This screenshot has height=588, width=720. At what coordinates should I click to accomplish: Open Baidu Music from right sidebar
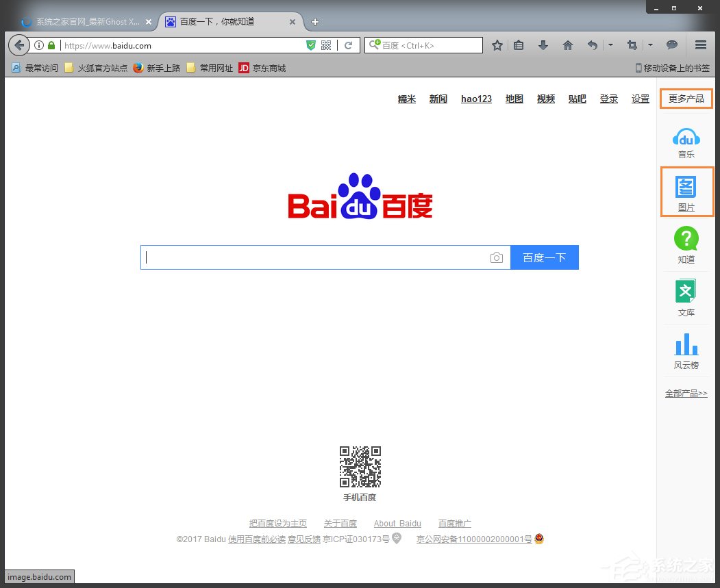tap(686, 142)
